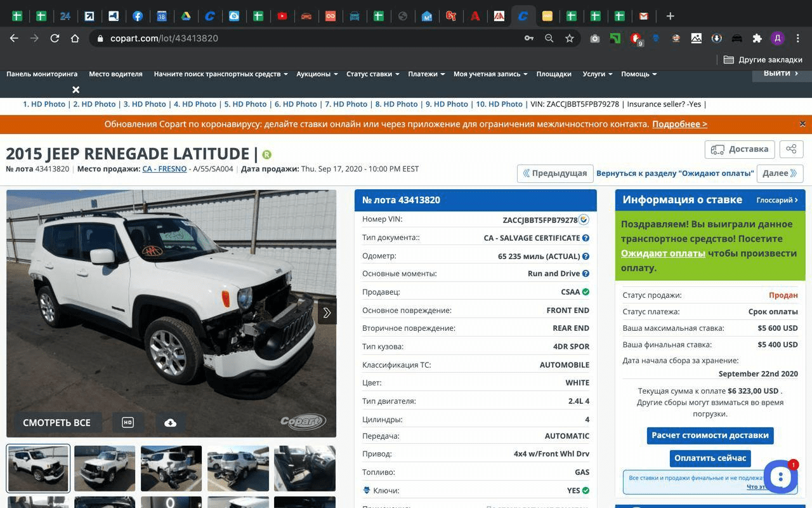This screenshot has height=508, width=812.
Task: Open help for Тип документа field
Action: pos(586,238)
